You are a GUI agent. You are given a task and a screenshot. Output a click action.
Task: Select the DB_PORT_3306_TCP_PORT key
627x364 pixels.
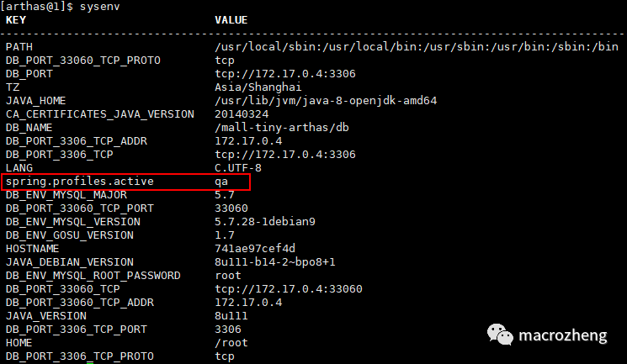(77, 330)
